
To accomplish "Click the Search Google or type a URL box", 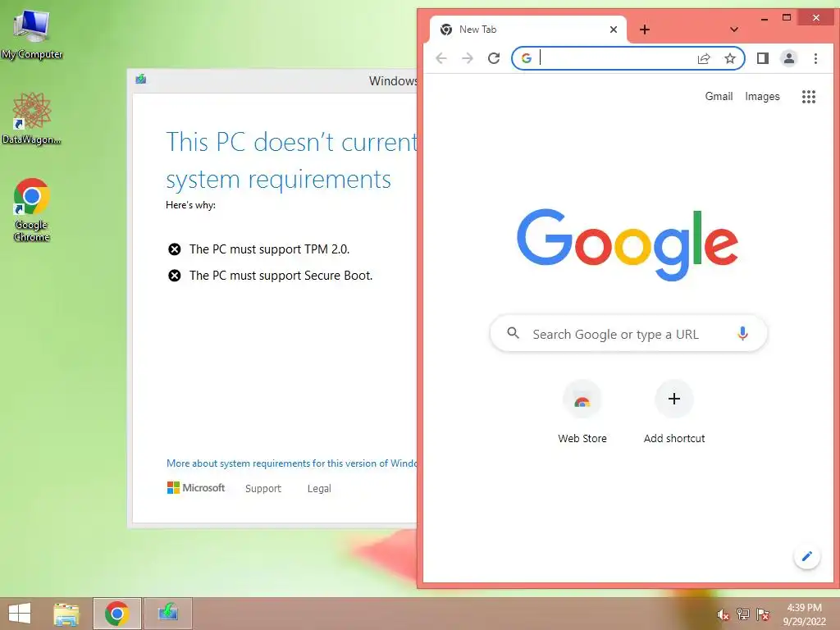I will tap(628, 334).
